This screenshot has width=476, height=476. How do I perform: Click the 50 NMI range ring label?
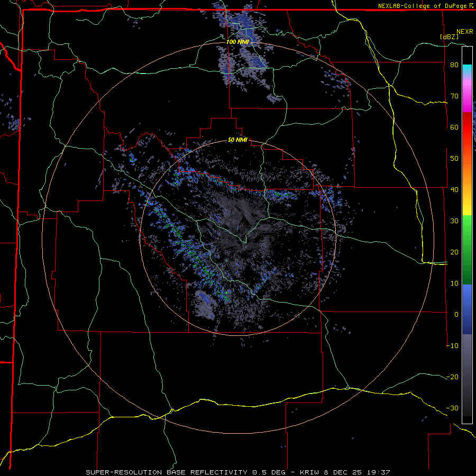pyautogui.click(x=237, y=140)
